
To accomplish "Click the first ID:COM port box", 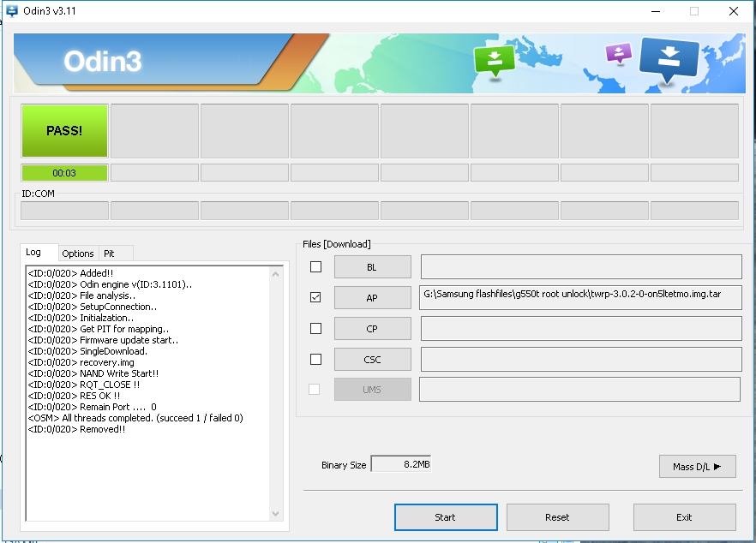I will (x=64, y=211).
